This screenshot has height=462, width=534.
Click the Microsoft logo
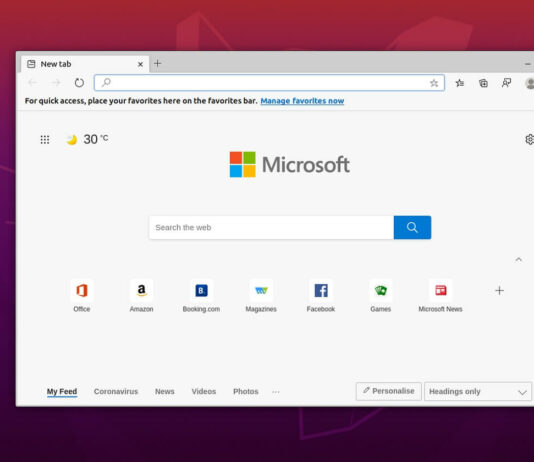pos(289,164)
